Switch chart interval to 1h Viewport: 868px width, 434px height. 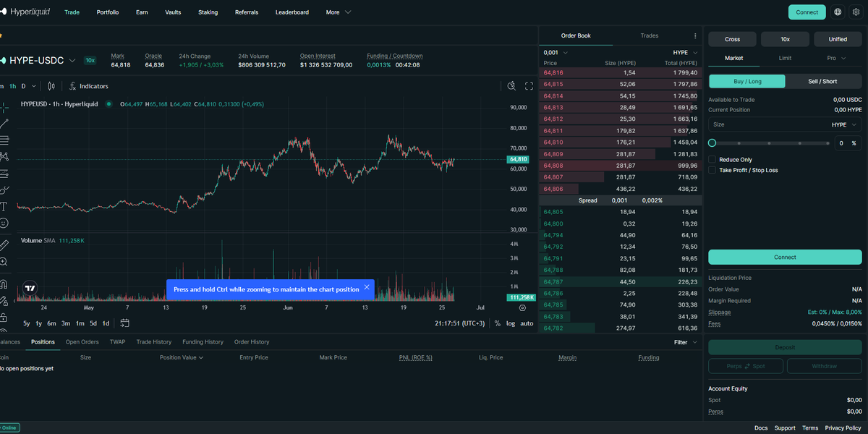pyautogui.click(x=12, y=86)
